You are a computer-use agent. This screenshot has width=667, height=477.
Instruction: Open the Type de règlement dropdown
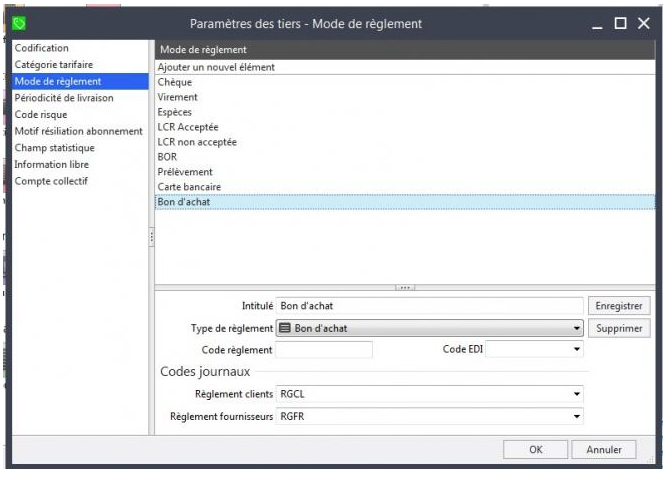(577, 328)
